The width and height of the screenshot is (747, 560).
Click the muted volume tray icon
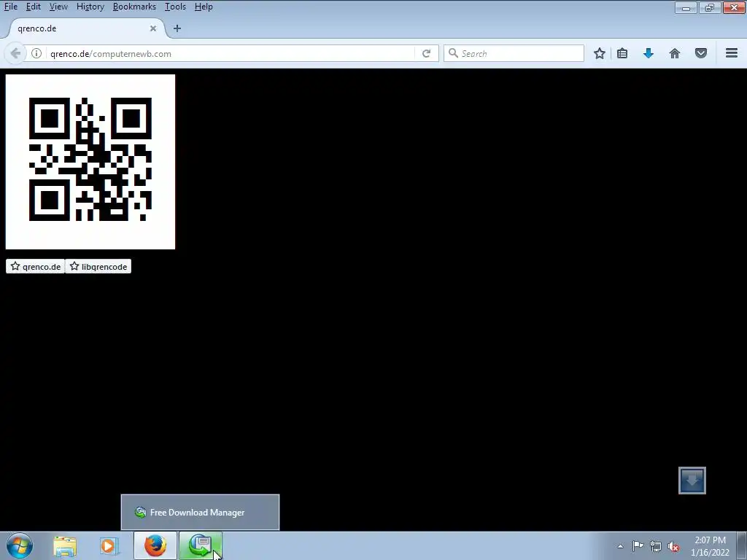coord(673,547)
